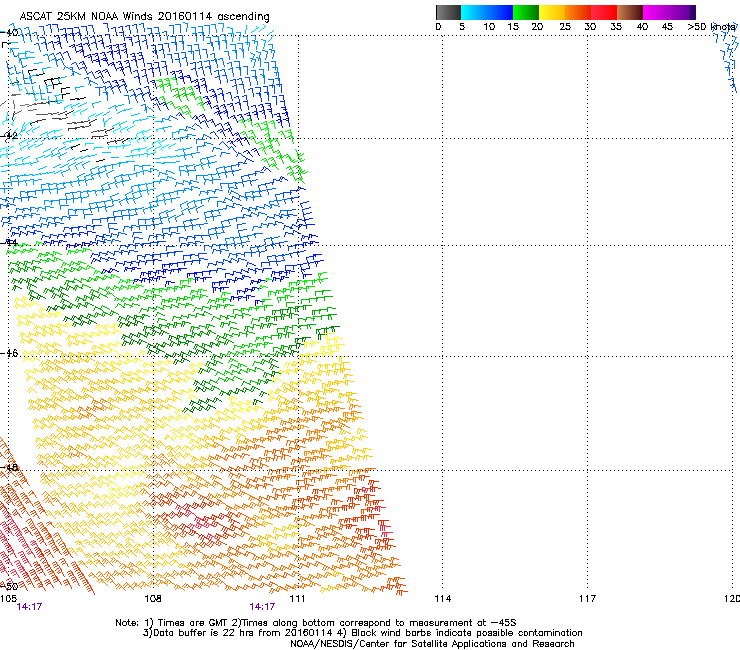Click the '35' legend label
The image size is (740, 650).
pos(616,27)
